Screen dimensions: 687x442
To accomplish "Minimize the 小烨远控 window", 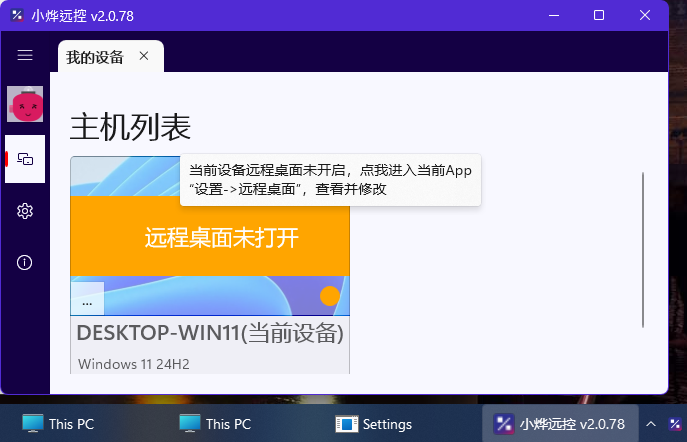I will (552, 15).
